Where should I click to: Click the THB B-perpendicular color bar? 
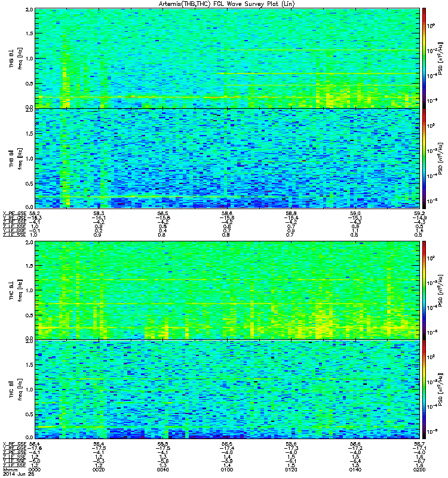[x=424, y=58]
